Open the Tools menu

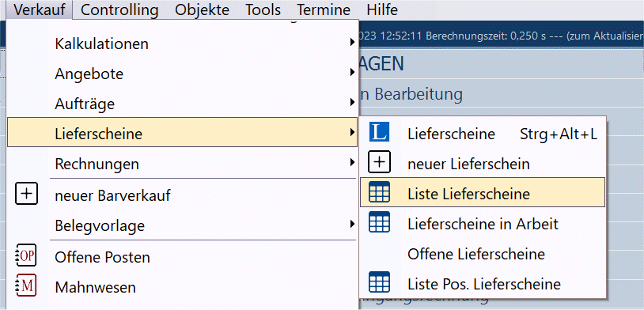[263, 9]
